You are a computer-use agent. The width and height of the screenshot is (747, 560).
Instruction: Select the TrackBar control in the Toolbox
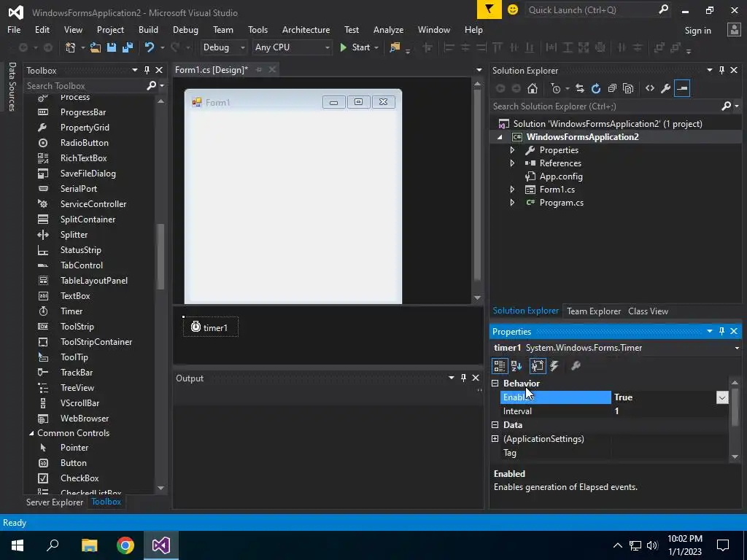pos(76,373)
